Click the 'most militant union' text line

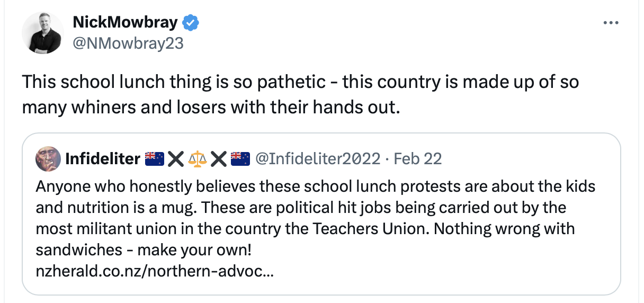coord(305,229)
